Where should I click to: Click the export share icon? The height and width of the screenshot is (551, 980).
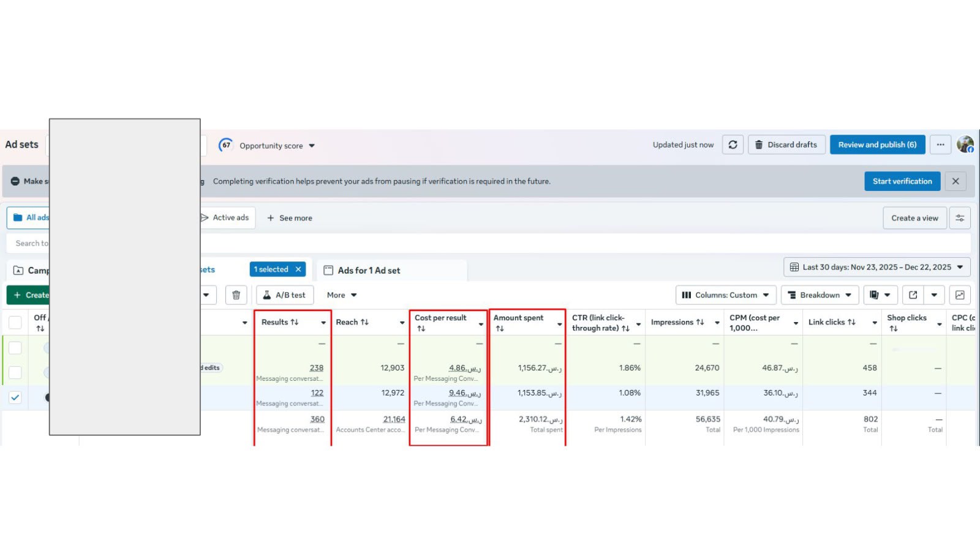[913, 295]
